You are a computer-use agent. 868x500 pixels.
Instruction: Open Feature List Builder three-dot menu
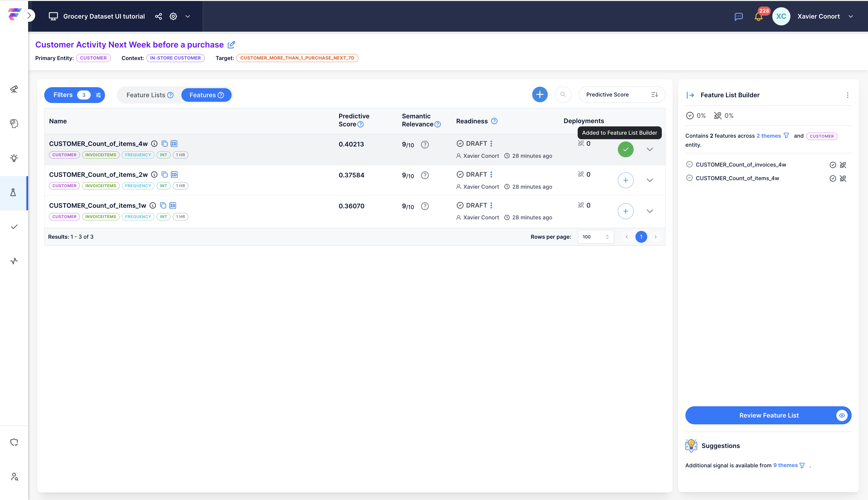click(x=847, y=95)
